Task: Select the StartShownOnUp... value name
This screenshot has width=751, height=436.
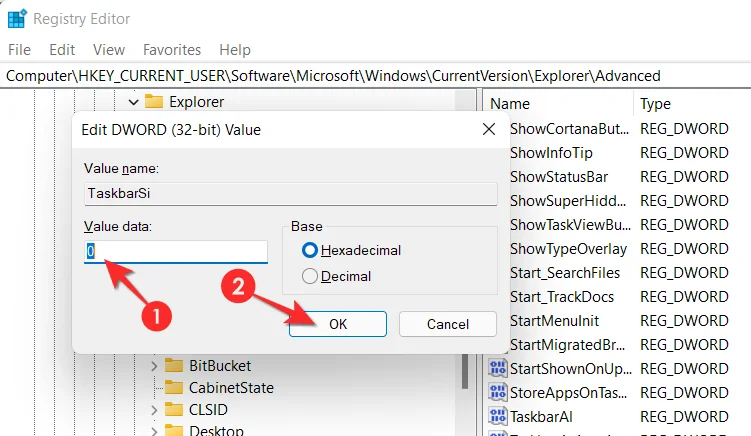Action: [571, 368]
